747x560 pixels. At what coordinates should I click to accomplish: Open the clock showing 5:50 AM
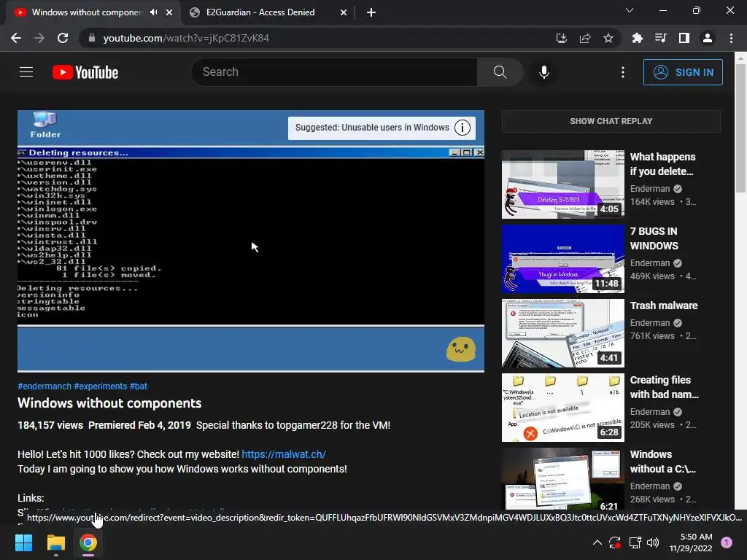[x=690, y=542]
